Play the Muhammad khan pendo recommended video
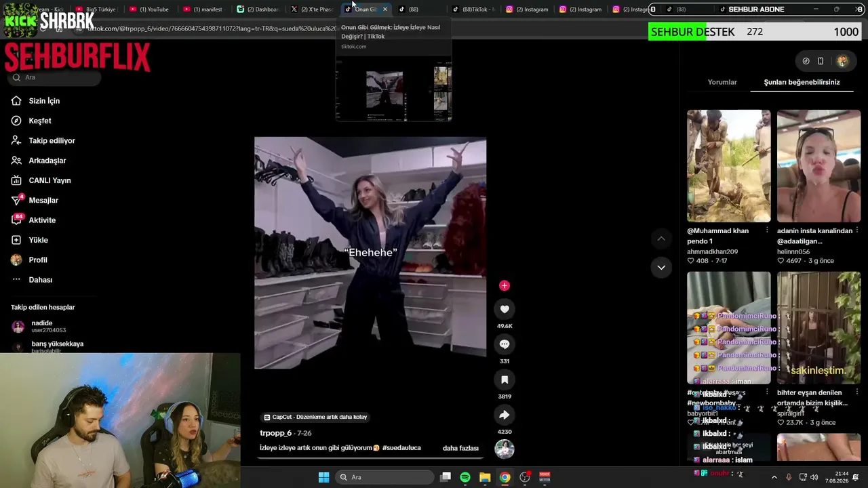This screenshot has height=488, width=868. pos(729,166)
